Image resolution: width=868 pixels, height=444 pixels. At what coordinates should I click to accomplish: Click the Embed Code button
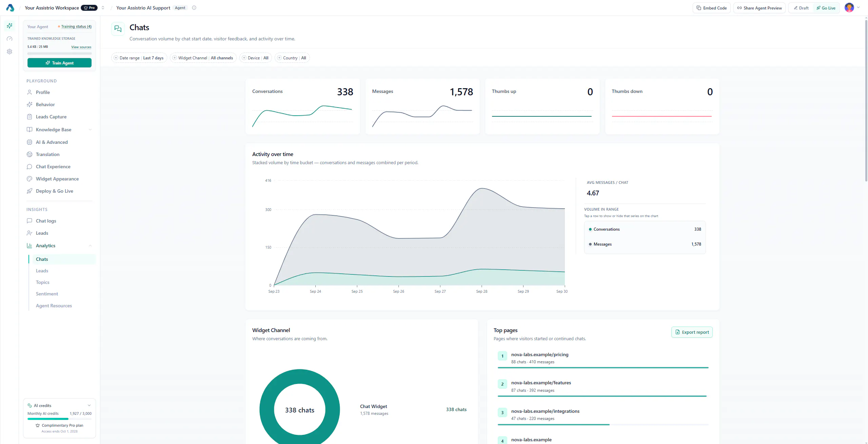pyautogui.click(x=711, y=8)
